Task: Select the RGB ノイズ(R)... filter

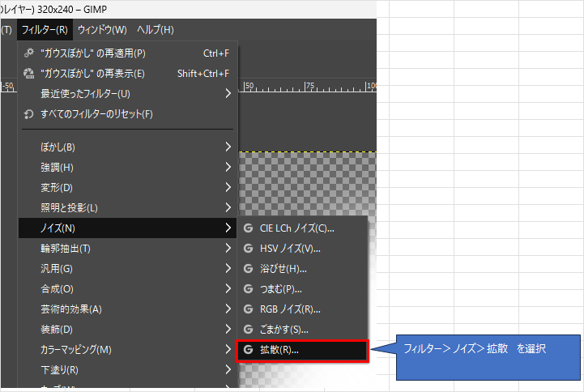Action: 291,309
